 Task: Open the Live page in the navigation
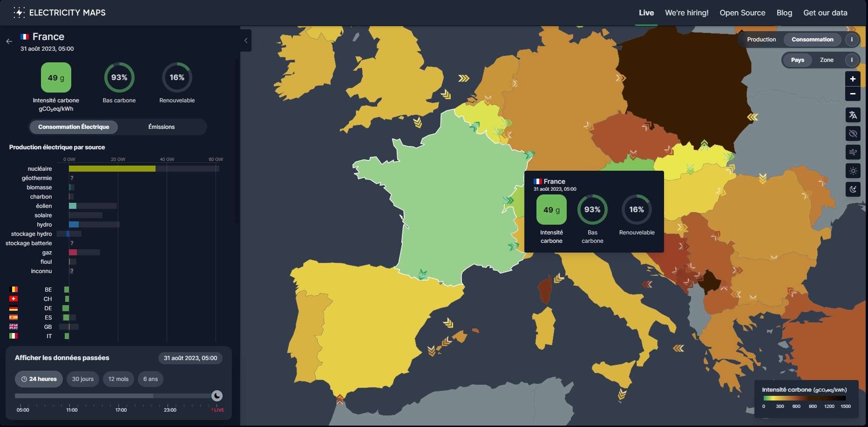tap(646, 13)
